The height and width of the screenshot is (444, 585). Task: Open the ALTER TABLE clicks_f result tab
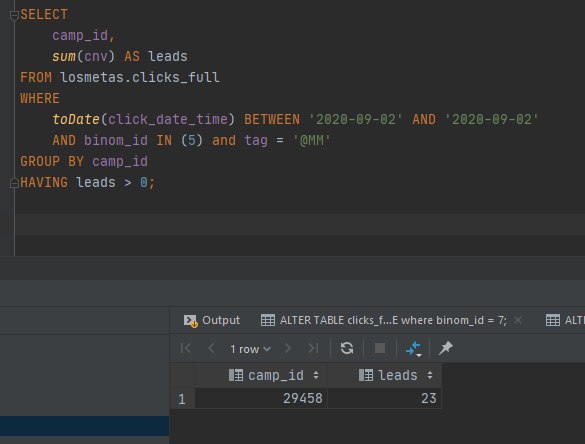pyautogui.click(x=384, y=320)
